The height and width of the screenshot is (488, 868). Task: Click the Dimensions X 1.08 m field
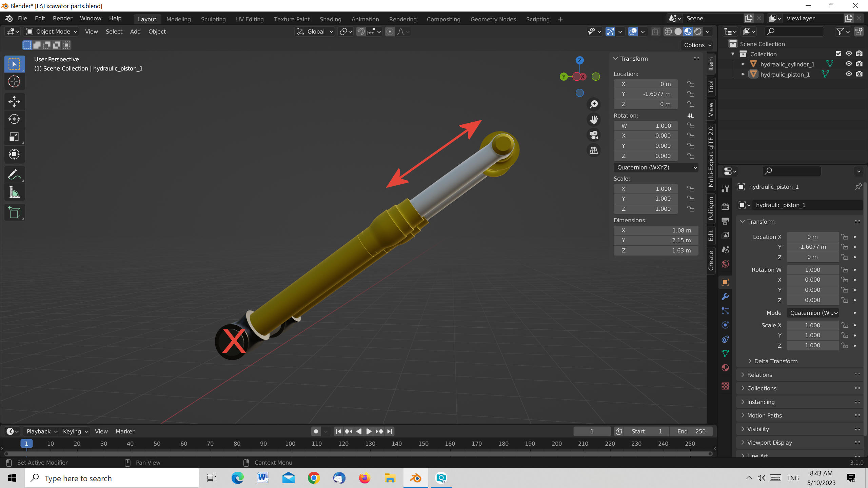coord(656,230)
